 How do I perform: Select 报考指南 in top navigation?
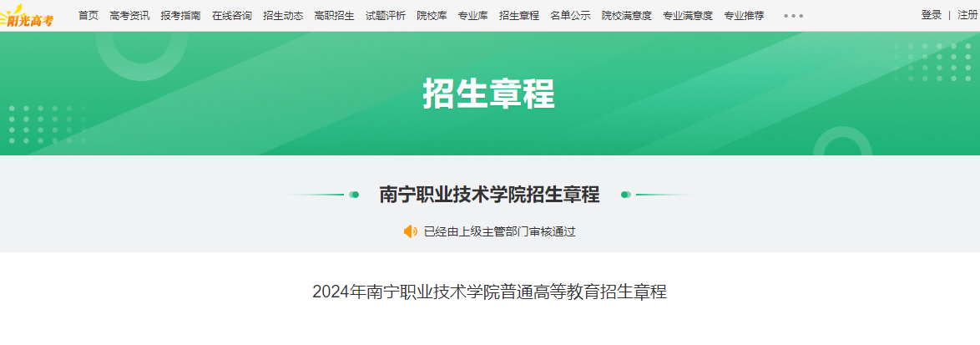(x=180, y=16)
